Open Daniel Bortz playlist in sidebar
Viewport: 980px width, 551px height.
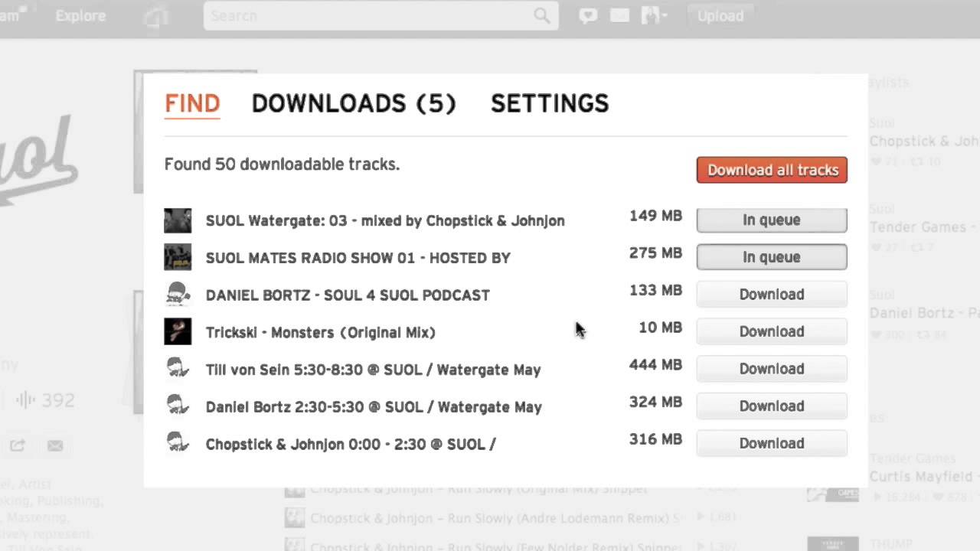click(x=924, y=313)
